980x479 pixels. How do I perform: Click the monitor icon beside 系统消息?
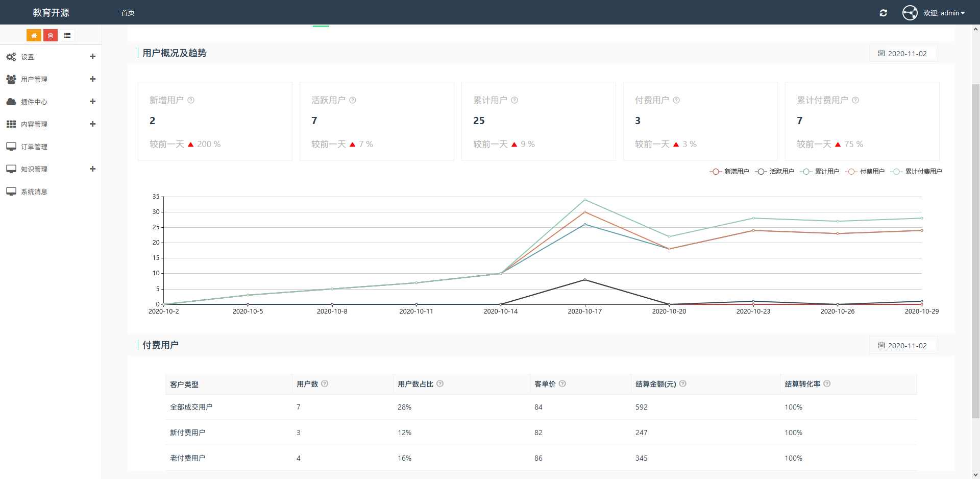pyautogui.click(x=11, y=191)
